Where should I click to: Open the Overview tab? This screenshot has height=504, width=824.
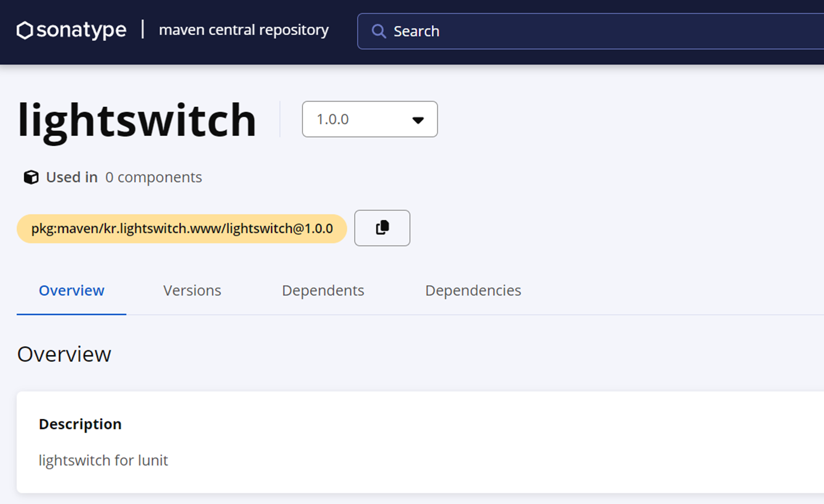point(72,290)
